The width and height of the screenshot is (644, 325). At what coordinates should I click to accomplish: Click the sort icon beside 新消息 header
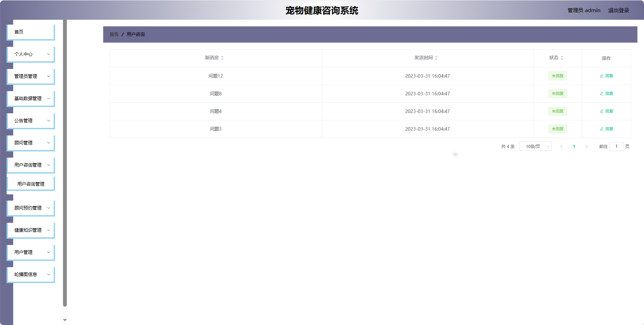tap(222, 58)
